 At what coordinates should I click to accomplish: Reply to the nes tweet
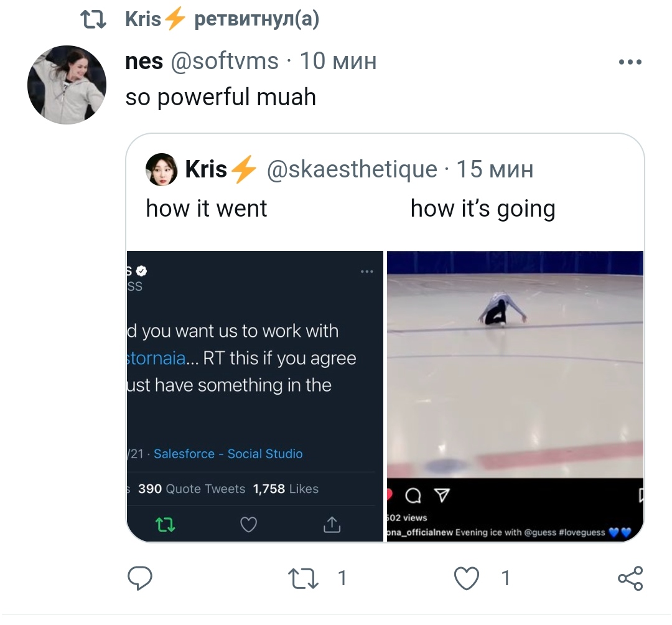140,578
